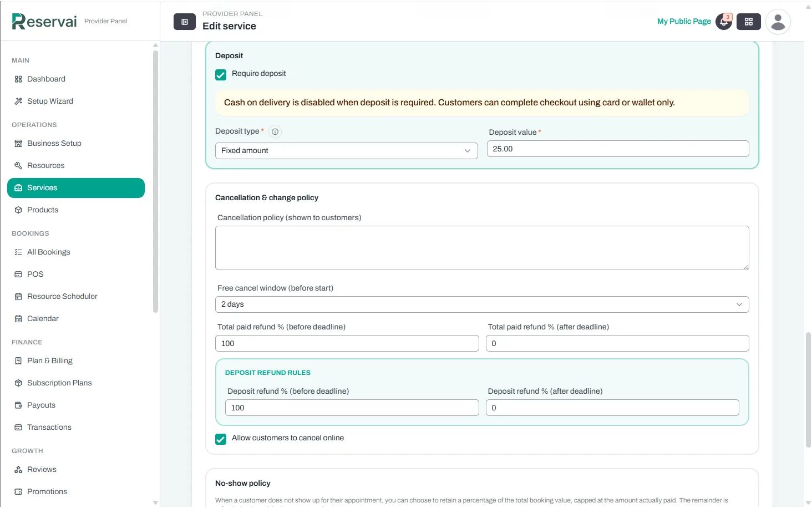Click Deposit refund after deadline field
Viewport: 812px width, 508px height.
click(x=612, y=408)
